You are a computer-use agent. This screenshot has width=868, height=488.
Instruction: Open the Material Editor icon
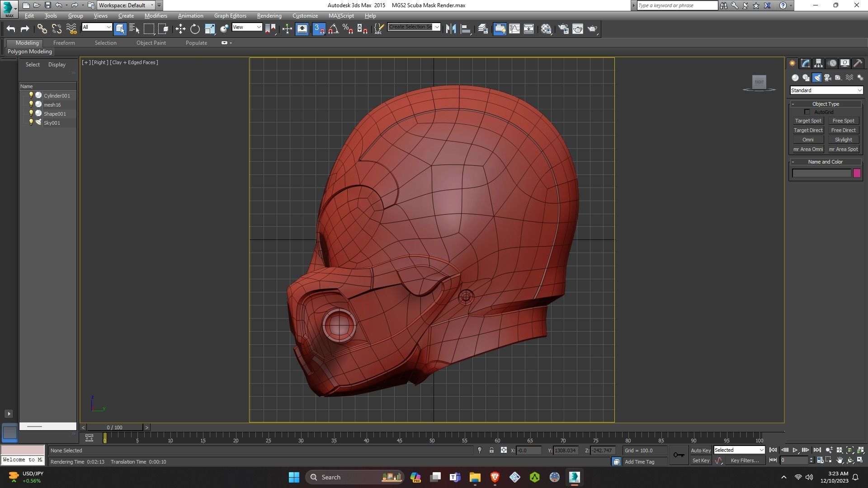click(x=546, y=29)
